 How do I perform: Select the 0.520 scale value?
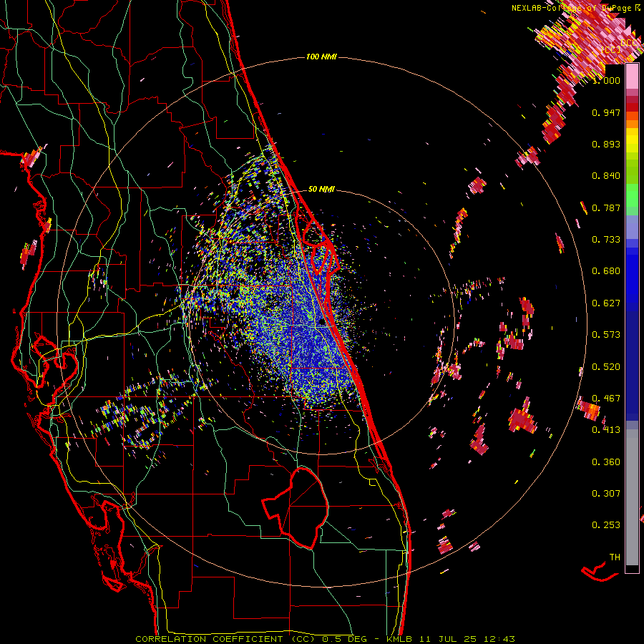pos(606,367)
